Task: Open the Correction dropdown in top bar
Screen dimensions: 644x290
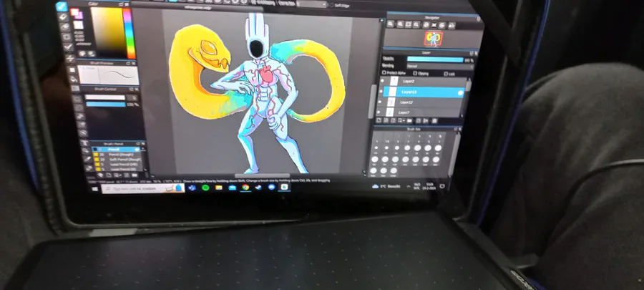Action: click(x=312, y=4)
